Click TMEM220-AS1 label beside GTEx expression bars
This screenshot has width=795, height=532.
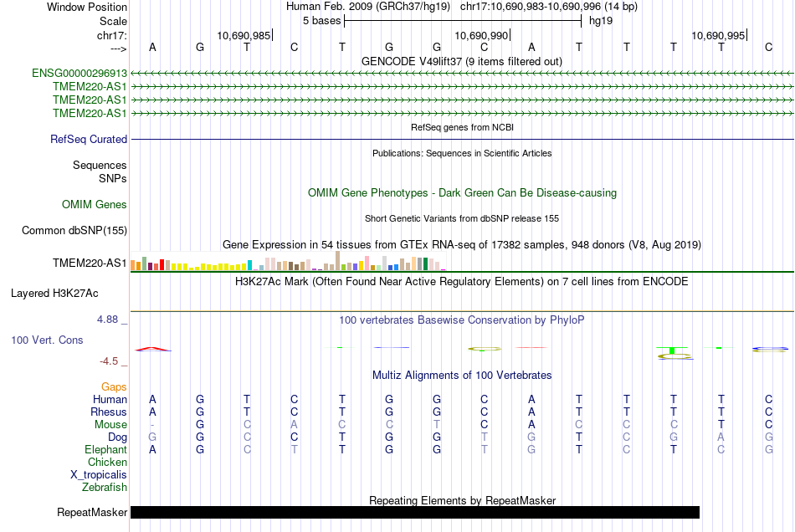90,263
